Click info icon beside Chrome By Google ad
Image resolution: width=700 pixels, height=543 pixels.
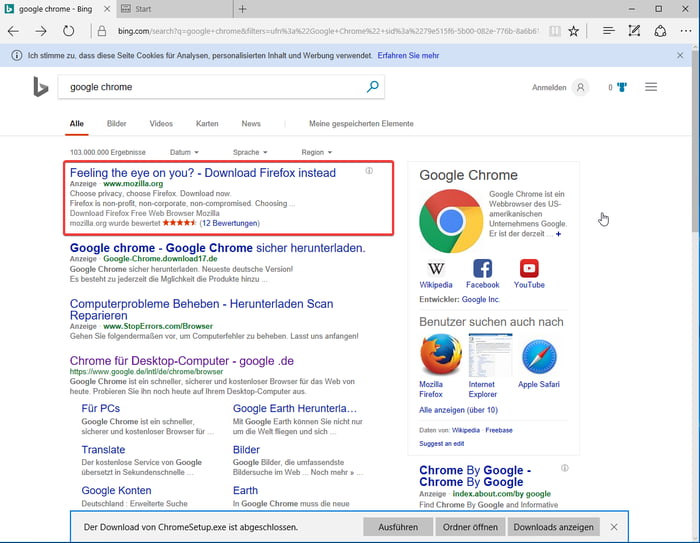565,468
